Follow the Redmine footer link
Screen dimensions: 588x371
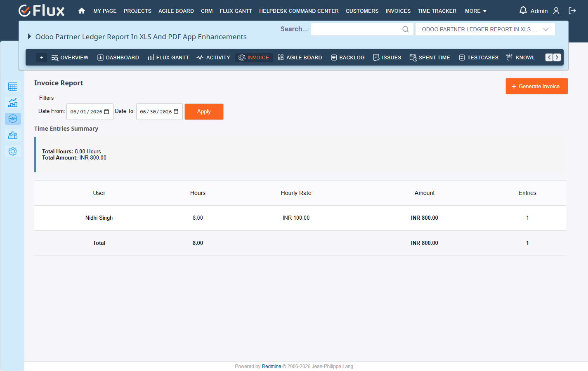(271, 366)
